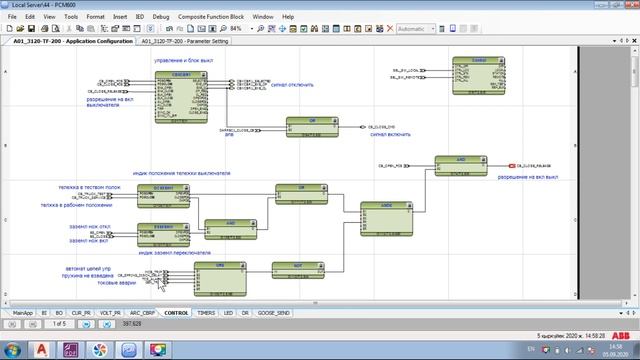Click the blue down-arrows toolbar icon
The image size is (640, 360).
click(x=150, y=29)
